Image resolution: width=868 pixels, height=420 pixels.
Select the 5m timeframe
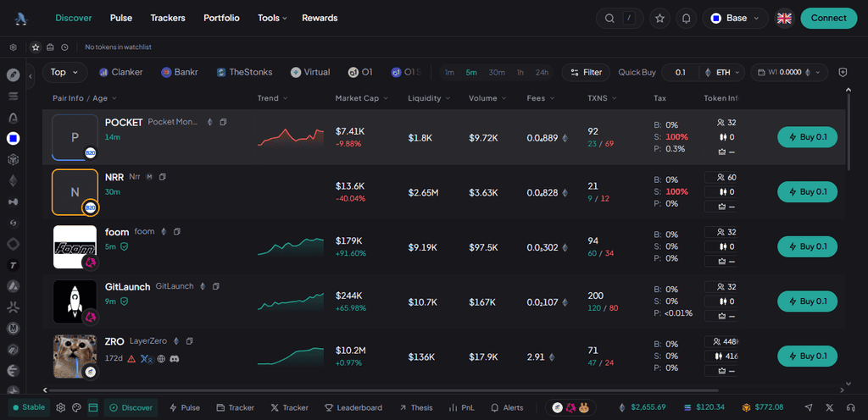click(471, 72)
